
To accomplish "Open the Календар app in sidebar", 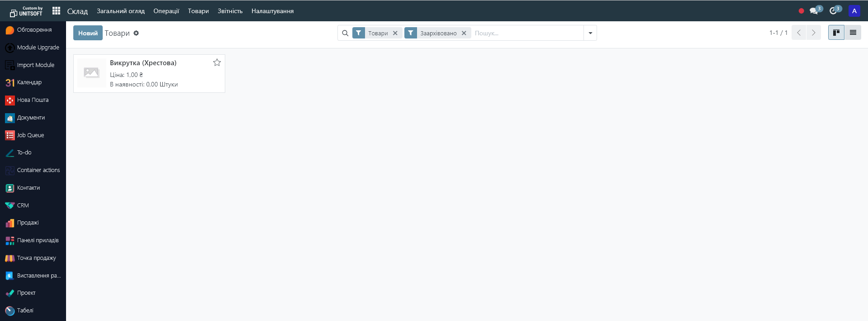I will (x=29, y=82).
